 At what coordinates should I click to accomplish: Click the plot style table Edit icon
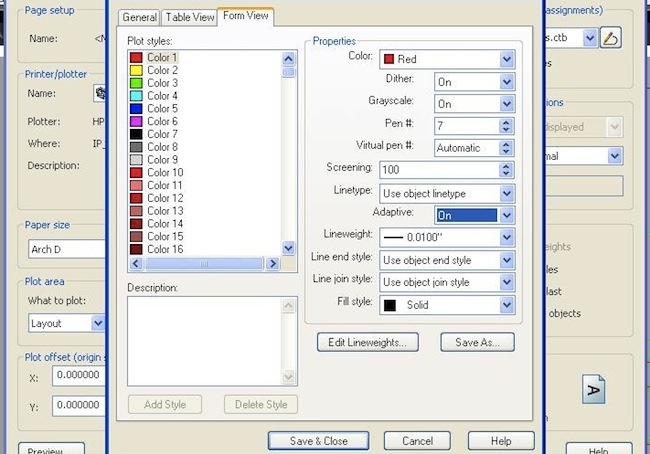612,38
